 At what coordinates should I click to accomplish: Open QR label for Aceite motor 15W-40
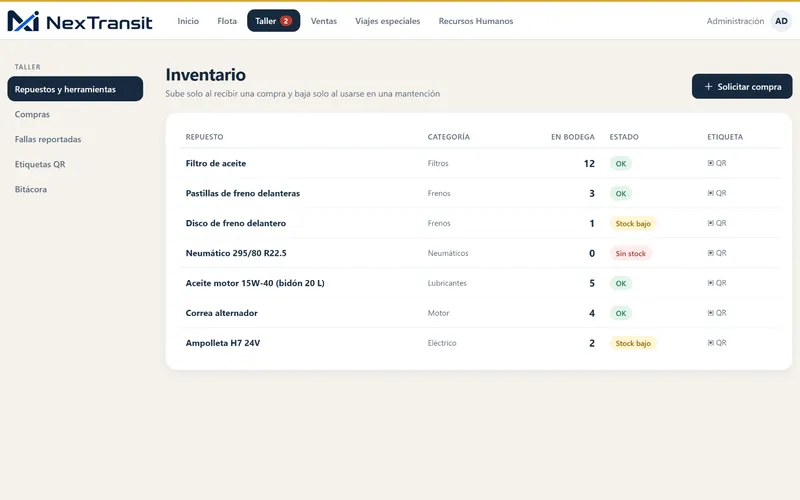[717, 283]
